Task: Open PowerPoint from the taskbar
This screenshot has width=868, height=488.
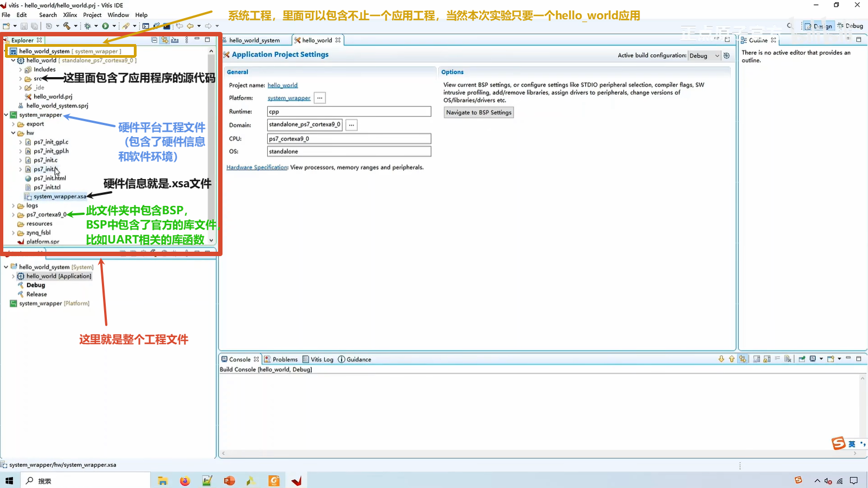Action: tap(230, 481)
